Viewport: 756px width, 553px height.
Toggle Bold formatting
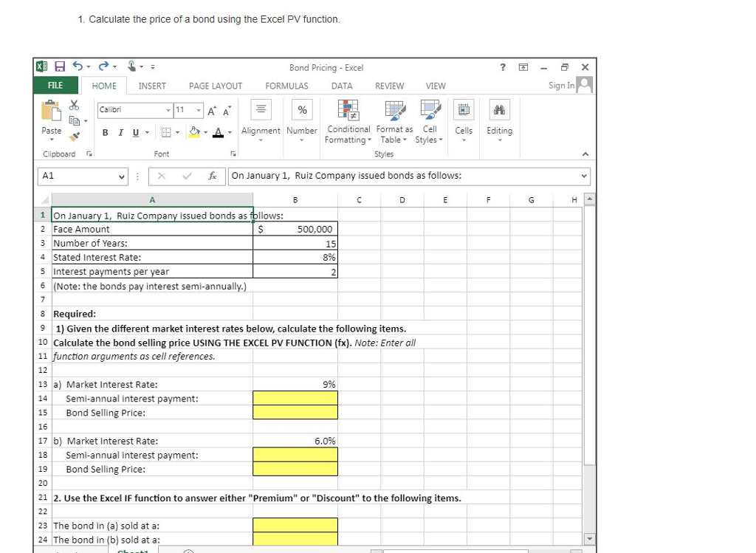pos(105,133)
